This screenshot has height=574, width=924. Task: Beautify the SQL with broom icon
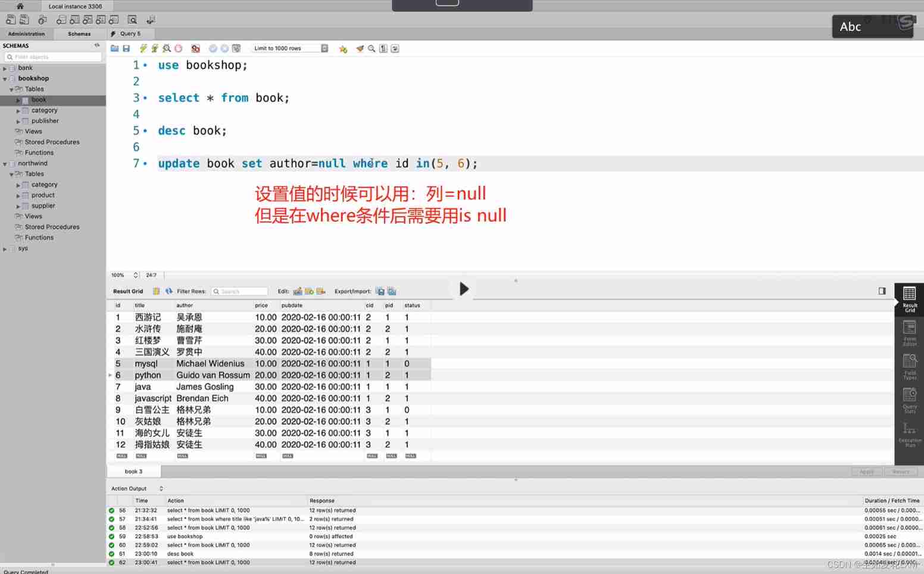click(x=360, y=49)
